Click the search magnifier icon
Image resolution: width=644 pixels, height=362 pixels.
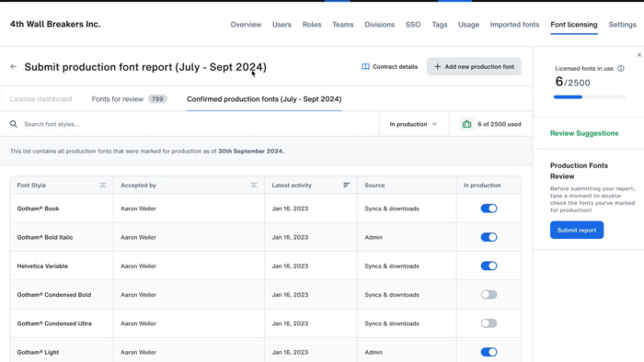[14, 124]
